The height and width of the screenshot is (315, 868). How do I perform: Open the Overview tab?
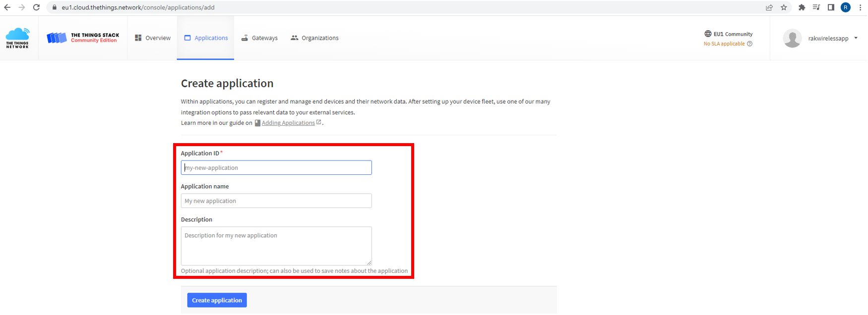[x=153, y=38]
